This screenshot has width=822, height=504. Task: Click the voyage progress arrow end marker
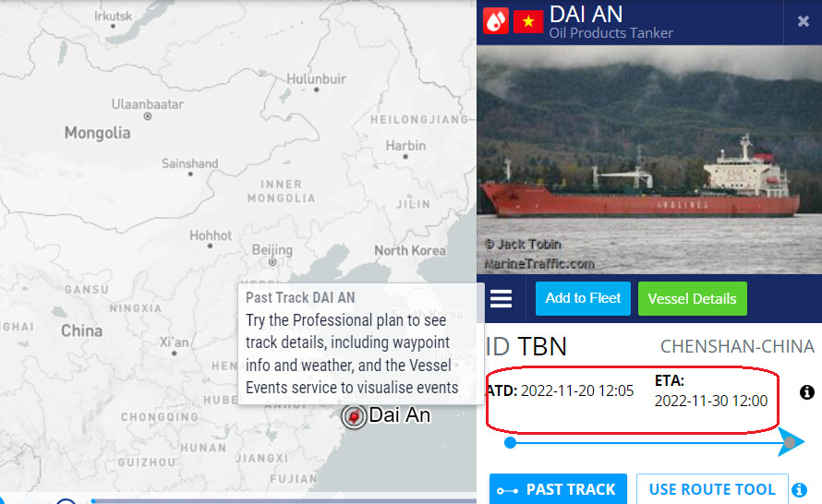[791, 441]
